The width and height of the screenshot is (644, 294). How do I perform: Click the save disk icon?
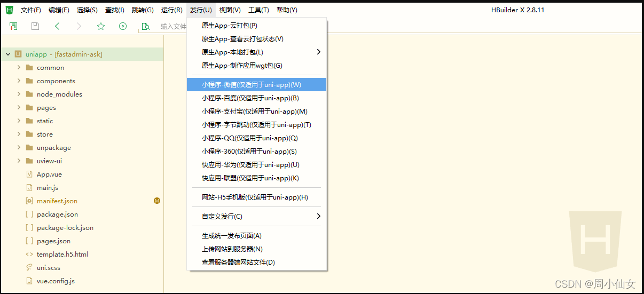click(x=35, y=26)
